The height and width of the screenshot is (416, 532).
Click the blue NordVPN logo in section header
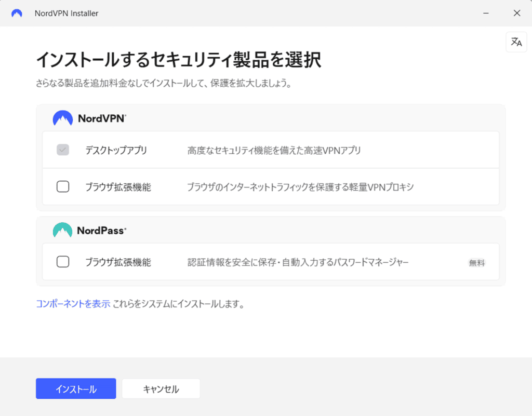pos(62,118)
